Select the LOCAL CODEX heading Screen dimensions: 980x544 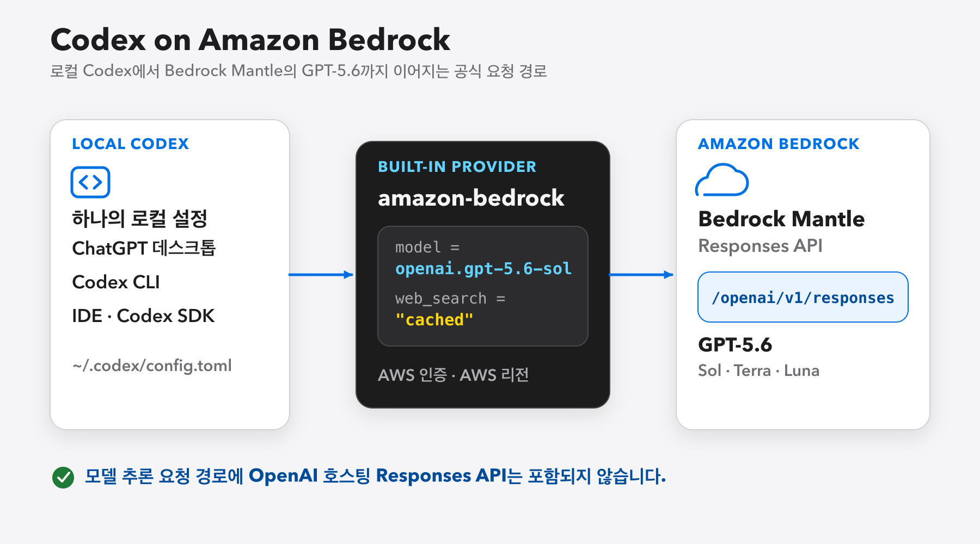(130, 144)
